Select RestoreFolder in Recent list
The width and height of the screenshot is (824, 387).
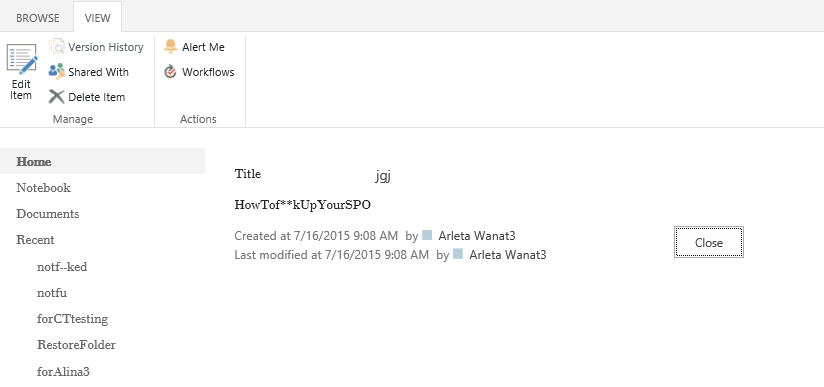coord(76,345)
